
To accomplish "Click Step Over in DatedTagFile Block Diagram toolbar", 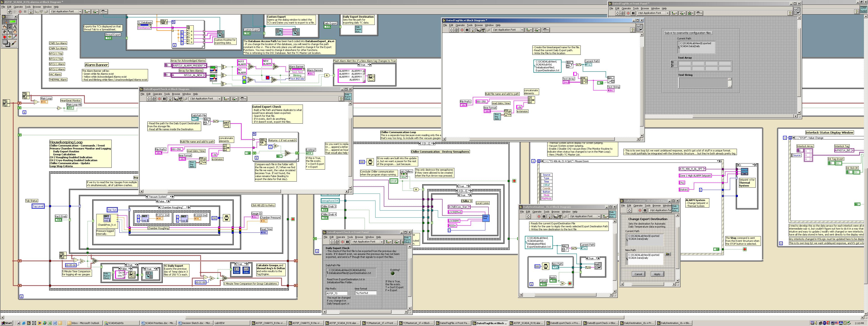I will coord(484,30).
